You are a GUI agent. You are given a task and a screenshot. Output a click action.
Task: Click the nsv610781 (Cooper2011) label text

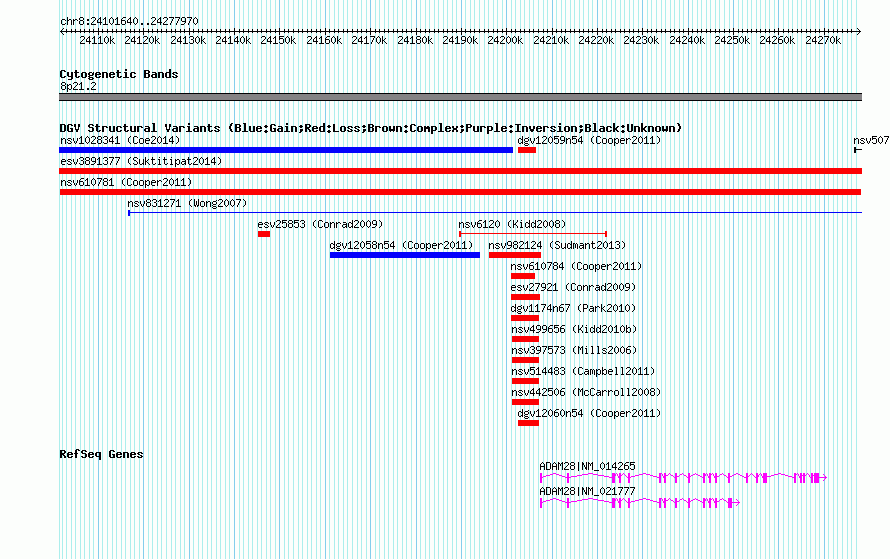point(126,182)
